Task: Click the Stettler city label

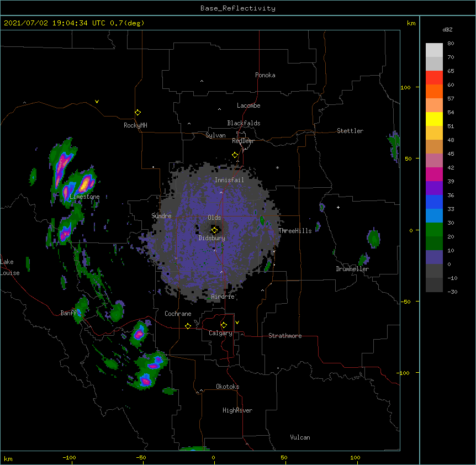Action: [x=350, y=131]
